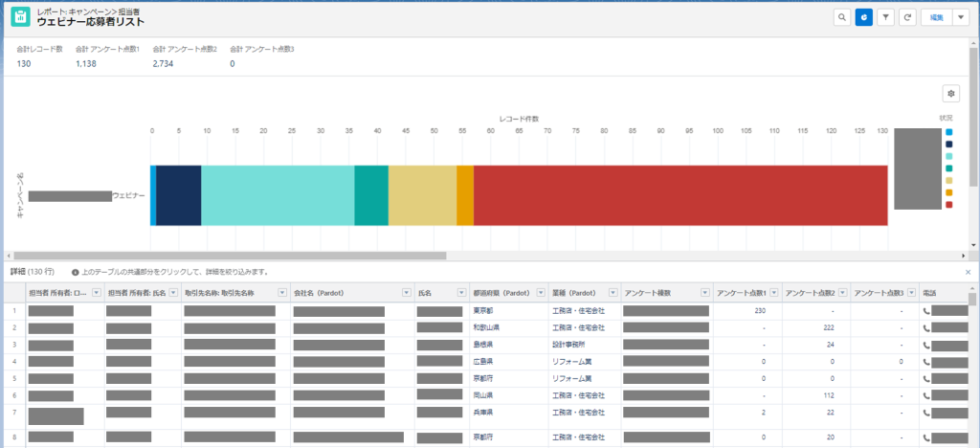Close the detail panel with the X icon
Image resolution: width=980 pixels, height=448 pixels.
point(968,272)
